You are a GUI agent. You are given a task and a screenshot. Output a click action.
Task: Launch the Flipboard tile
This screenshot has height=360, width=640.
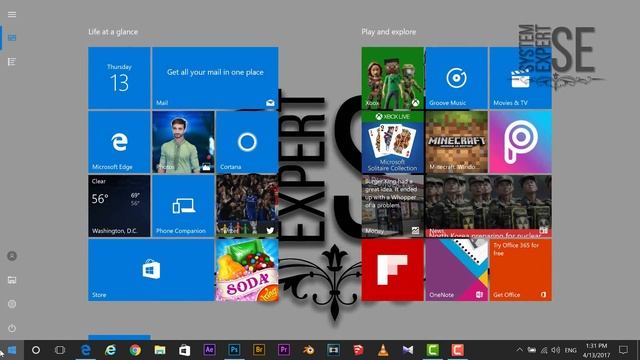coord(393,270)
